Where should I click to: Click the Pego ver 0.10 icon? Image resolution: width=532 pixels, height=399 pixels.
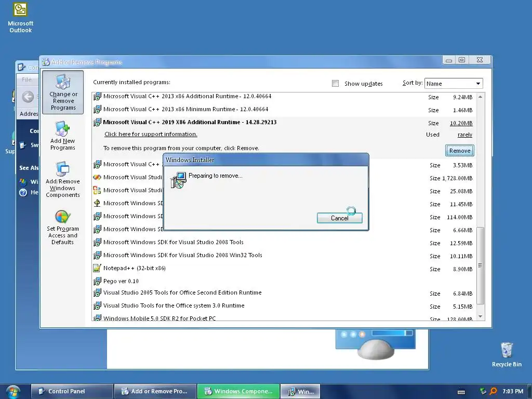pyautogui.click(x=97, y=281)
